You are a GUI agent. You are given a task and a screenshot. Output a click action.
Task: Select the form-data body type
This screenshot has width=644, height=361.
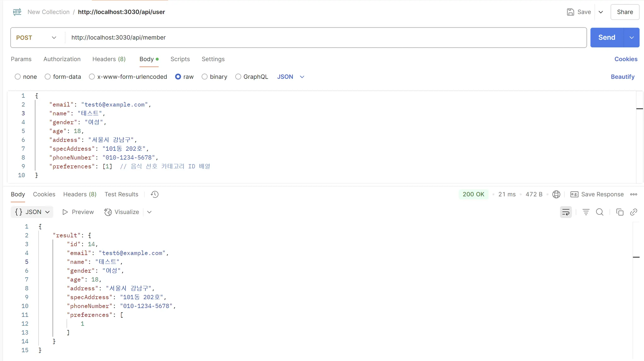coord(47,77)
